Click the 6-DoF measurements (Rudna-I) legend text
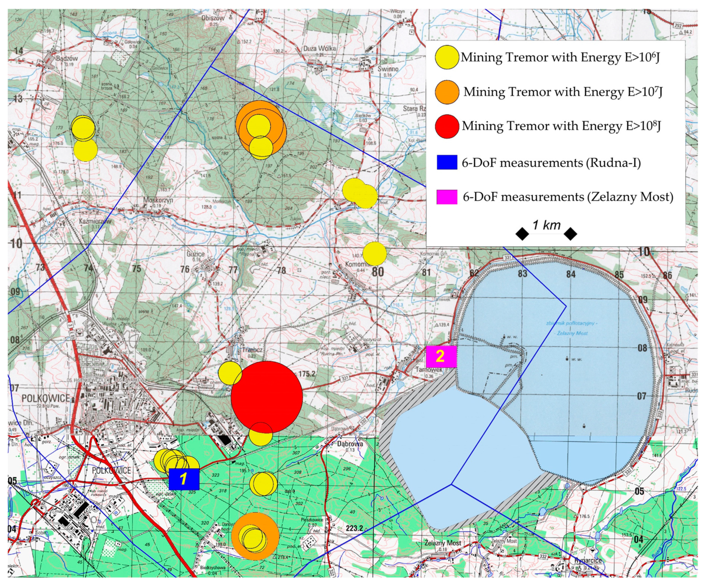Image resolution: width=704 pixels, height=588 pixels. point(551,163)
